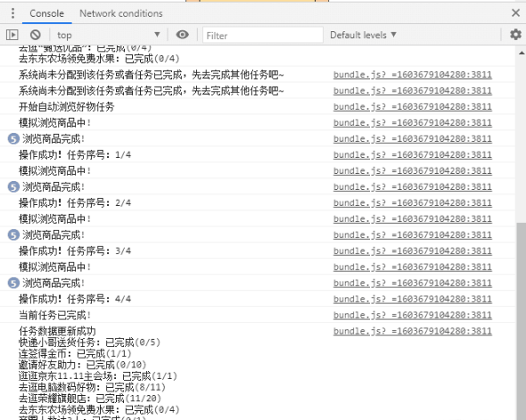This screenshot has width=526, height=420.
Task: Click the repeat-count badge above 任务序号: 4/4
Action: click(x=13, y=284)
